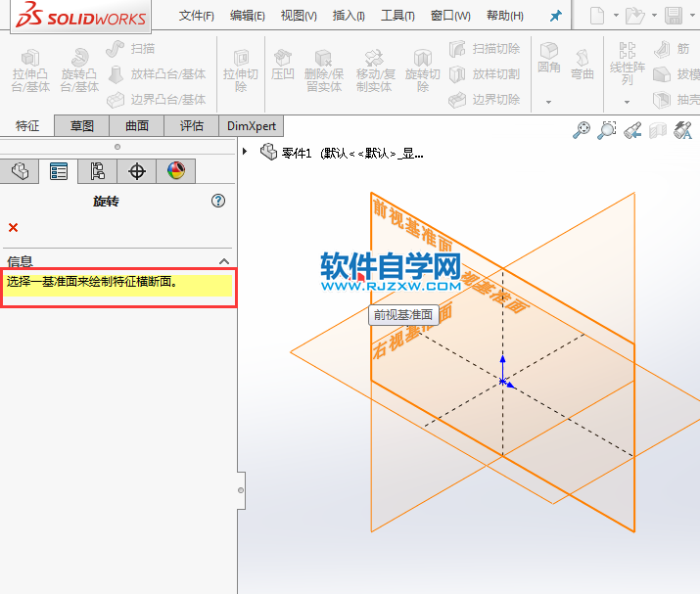Select the Swept Cut (扫描切除) tool
The height and width of the screenshot is (594, 700).
click(485, 49)
